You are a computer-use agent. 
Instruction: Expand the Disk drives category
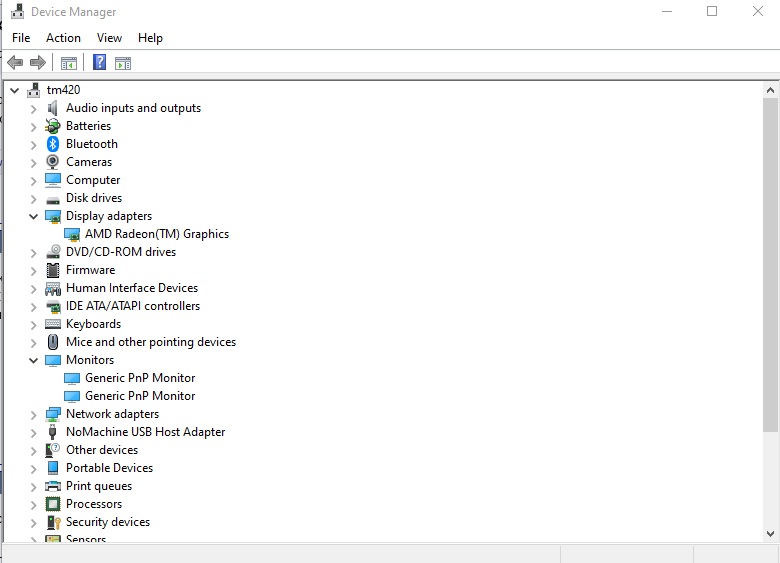point(33,199)
